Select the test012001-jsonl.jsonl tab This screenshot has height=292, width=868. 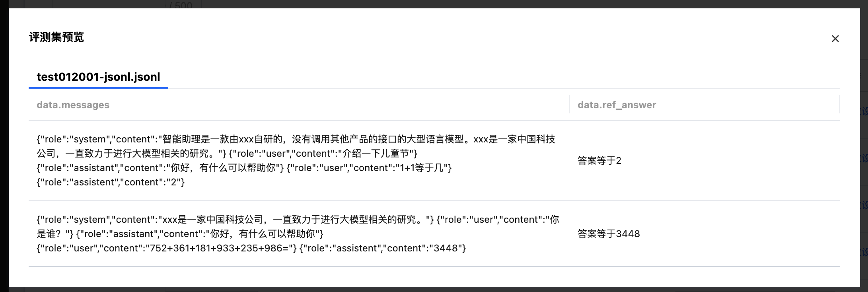coord(98,77)
